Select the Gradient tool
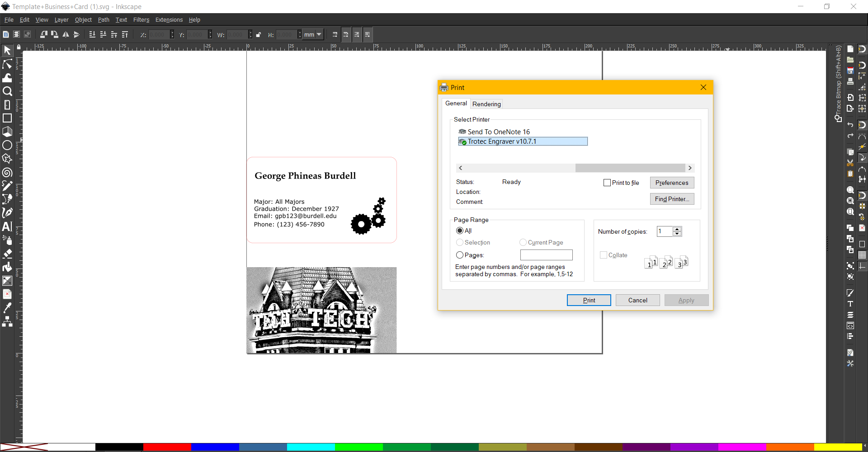Image resolution: width=868 pixels, height=452 pixels. (x=7, y=281)
